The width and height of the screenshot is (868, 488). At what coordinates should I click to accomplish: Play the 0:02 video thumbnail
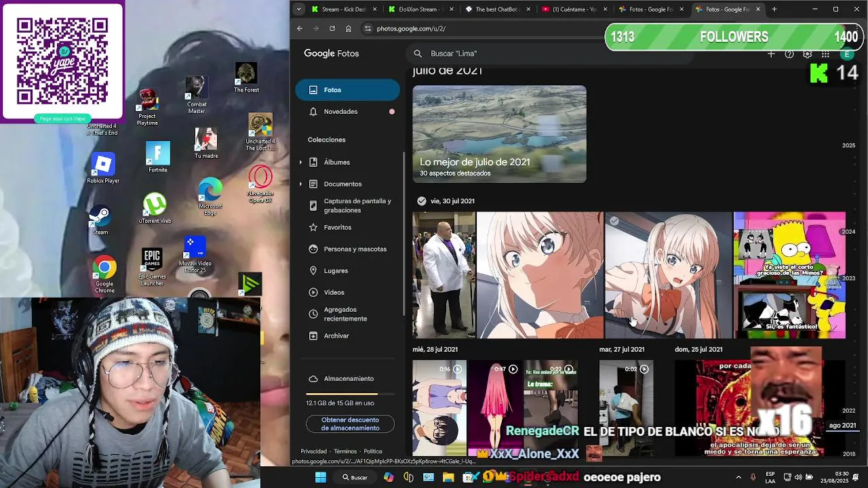pos(626,409)
